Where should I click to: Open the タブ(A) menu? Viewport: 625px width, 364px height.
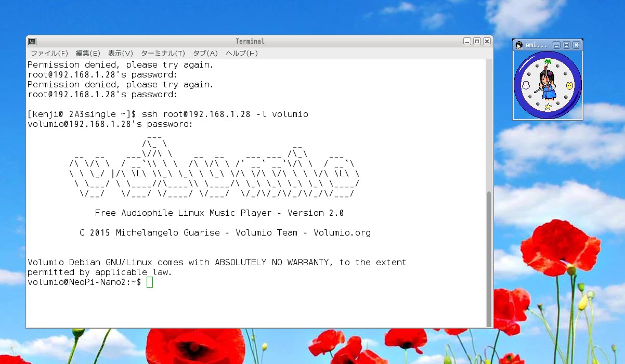205,54
